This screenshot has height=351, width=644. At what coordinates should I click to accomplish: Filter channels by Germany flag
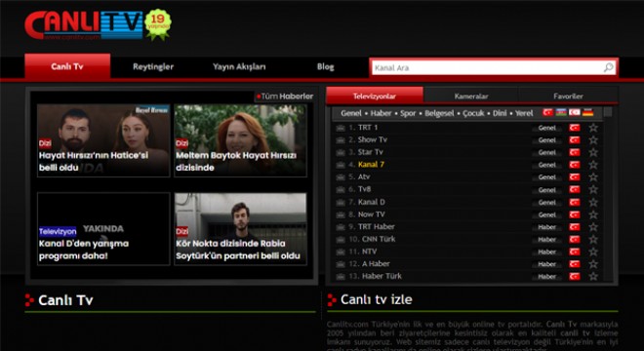(587, 112)
